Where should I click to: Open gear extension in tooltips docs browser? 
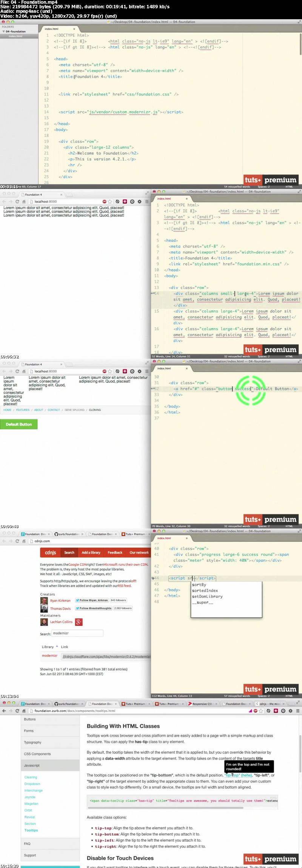pyautogui.click(x=290, y=711)
